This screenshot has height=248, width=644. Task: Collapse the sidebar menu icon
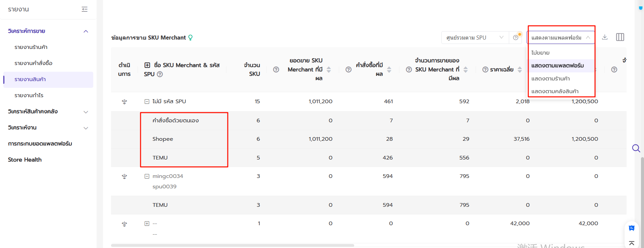[85, 9]
